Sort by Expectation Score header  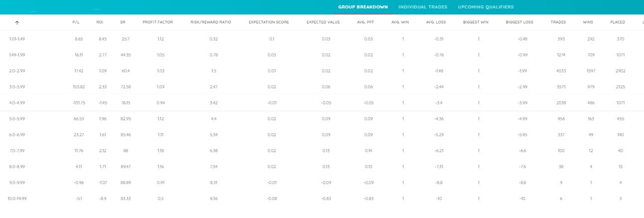(268, 22)
